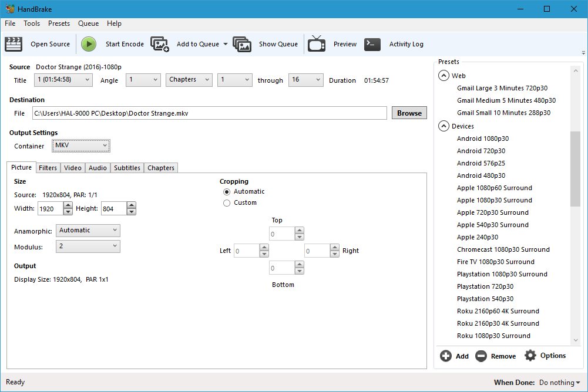Screen dimensions: 588x392
Task: Click the Open Source clapperboard icon
Action: click(x=14, y=44)
